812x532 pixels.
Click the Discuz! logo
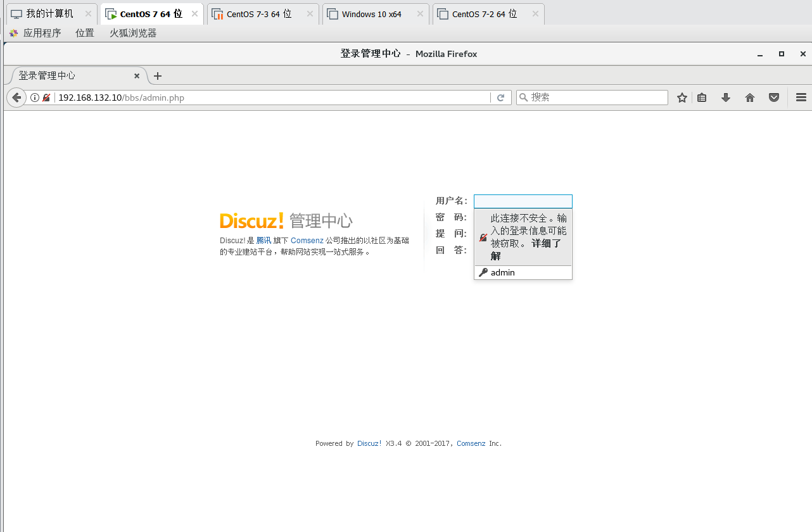click(x=252, y=220)
